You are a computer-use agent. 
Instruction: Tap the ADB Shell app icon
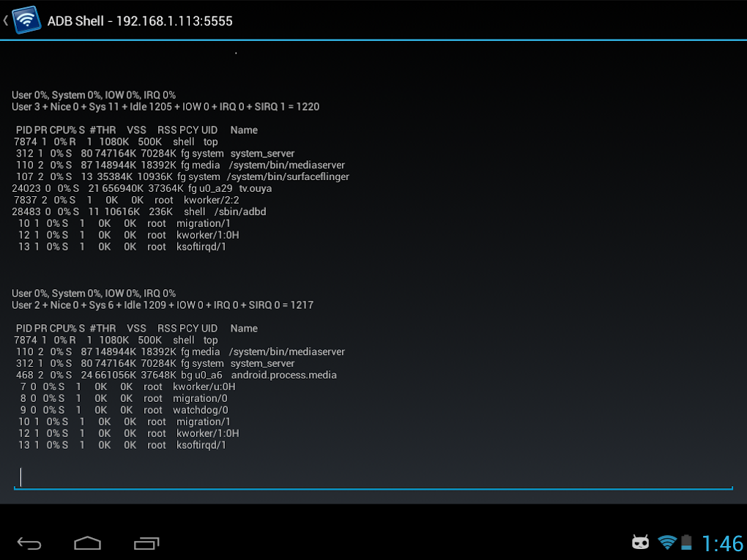(x=26, y=20)
